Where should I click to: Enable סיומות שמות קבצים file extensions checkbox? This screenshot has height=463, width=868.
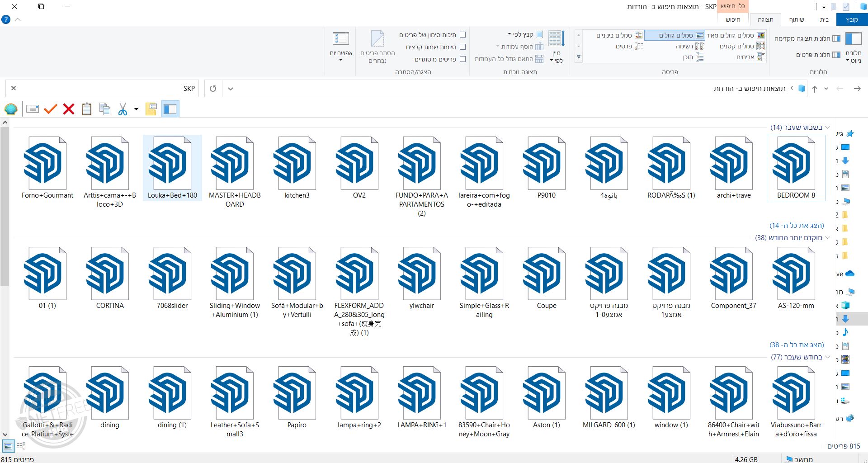pos(462,47)
